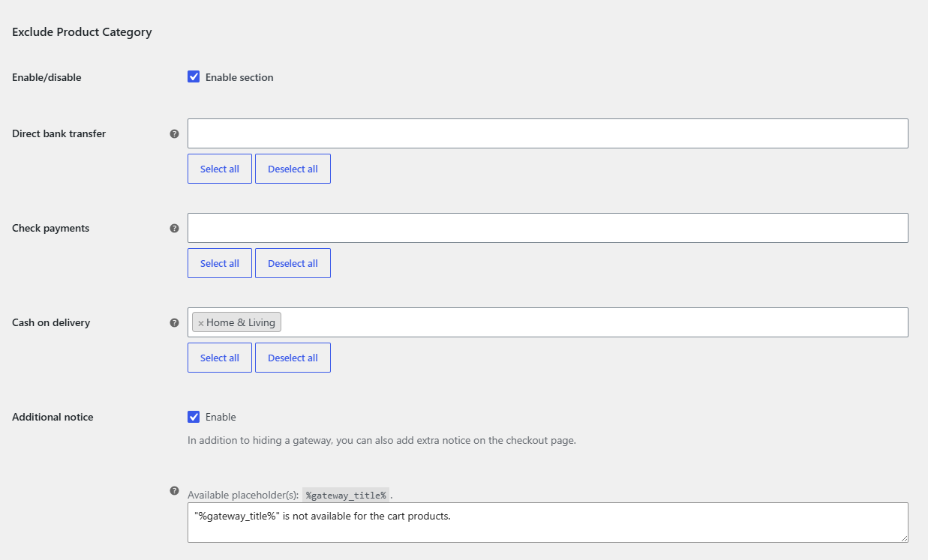Click the 'In addition to hiding a gateway' description
928x560 pixels.
[x=382, y=440]
